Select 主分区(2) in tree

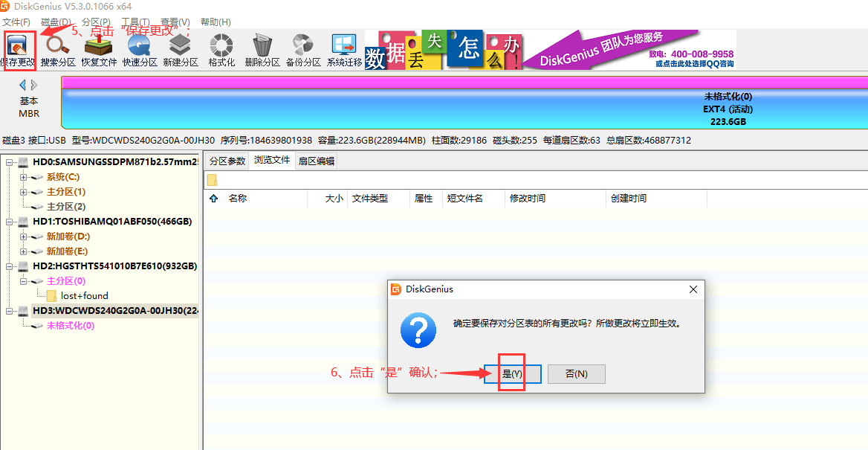(66, 207)
